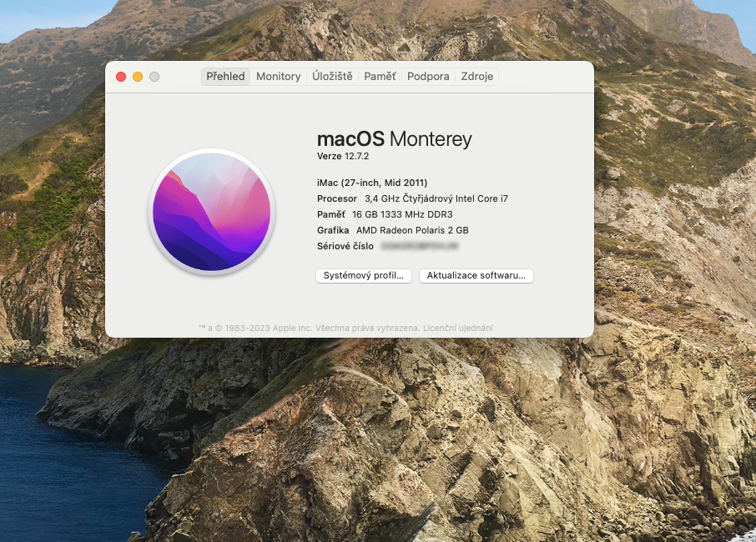Open Systémový profil… button
This screenshot has width=756, height=542.
click(364, 275)
